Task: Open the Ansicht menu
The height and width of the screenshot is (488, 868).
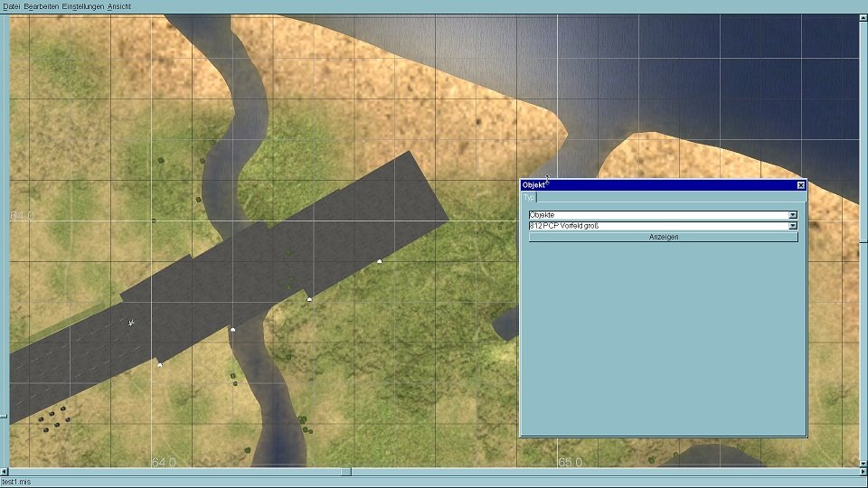Action: (x=119, y=6)
